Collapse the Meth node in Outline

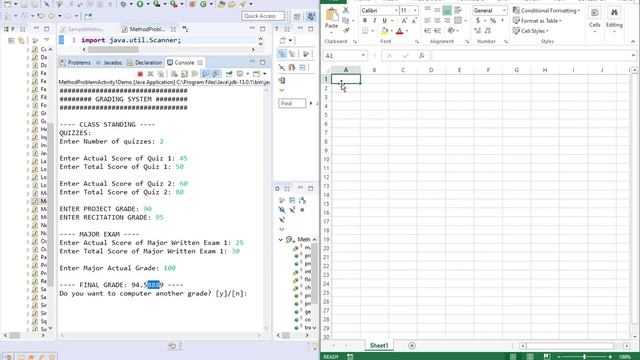(281, 240)
